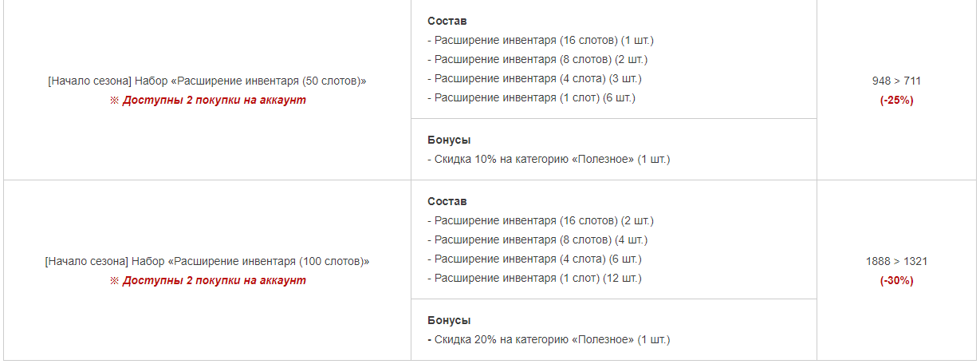980x364 pixels.
Task: Click the 100-slot inventory expansion set name
Action: coord(207,261)
